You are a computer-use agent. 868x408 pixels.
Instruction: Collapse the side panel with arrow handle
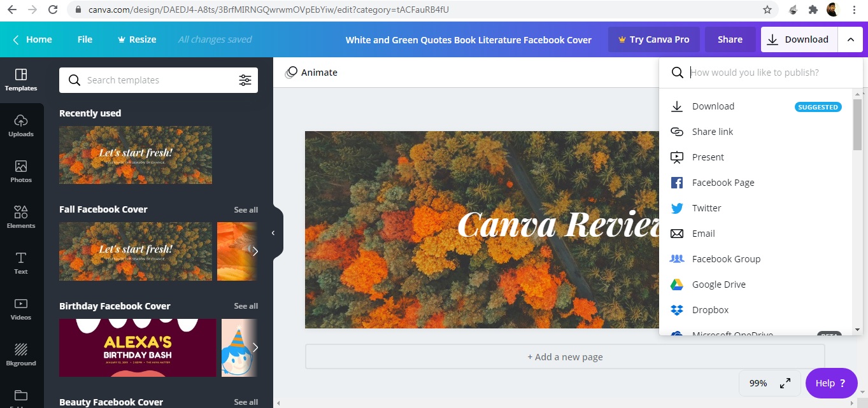click(x=274, y=233)
